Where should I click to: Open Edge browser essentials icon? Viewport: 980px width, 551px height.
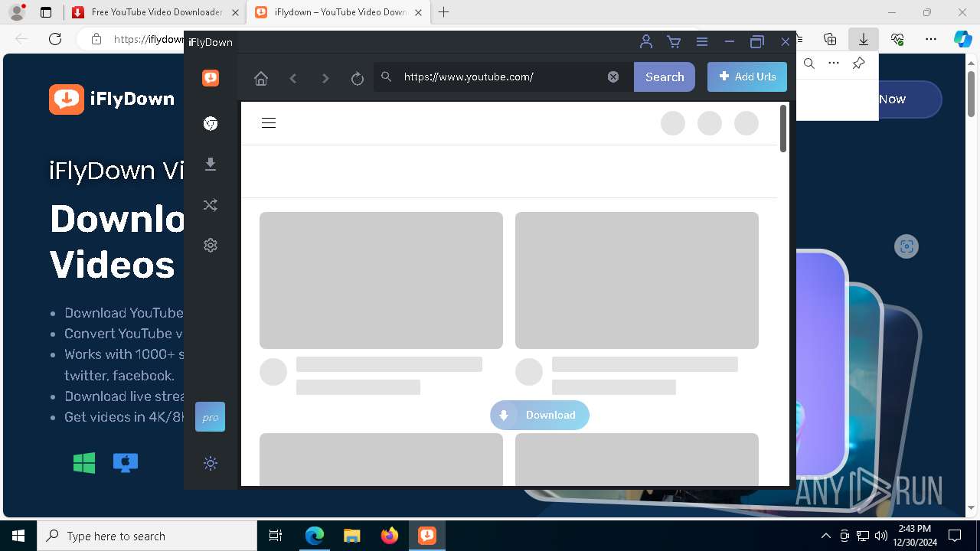click(x=897, y=39)
